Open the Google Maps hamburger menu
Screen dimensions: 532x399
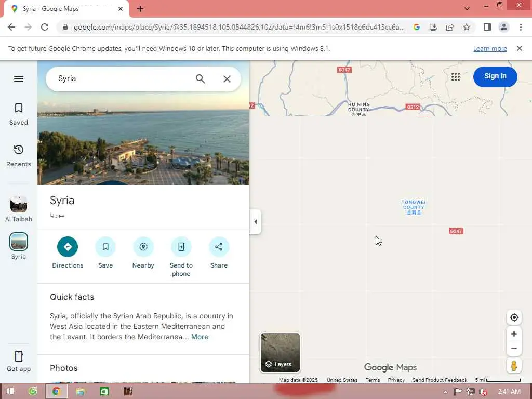19,79
